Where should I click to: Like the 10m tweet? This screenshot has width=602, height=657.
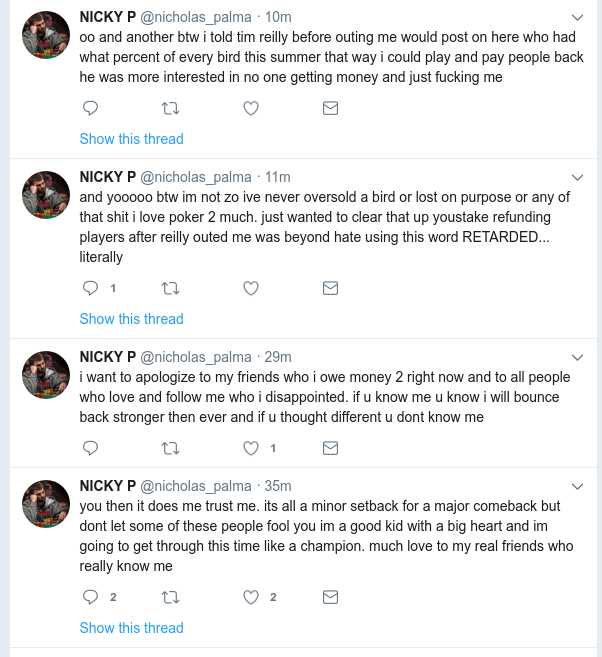(x=251, y=109)
